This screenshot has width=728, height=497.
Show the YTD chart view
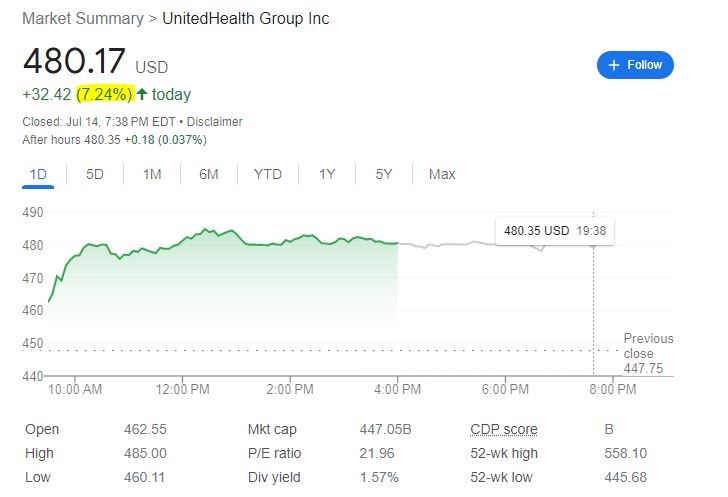pyautogui.click(x=267, y=175)
